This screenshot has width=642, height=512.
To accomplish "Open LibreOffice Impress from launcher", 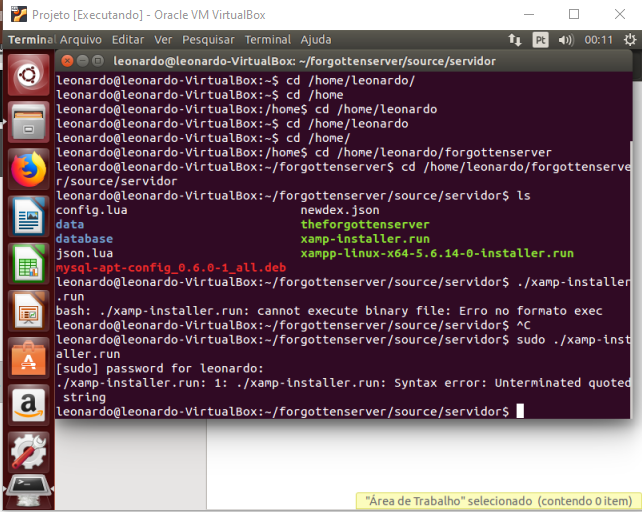I will (x=28, y=310).
